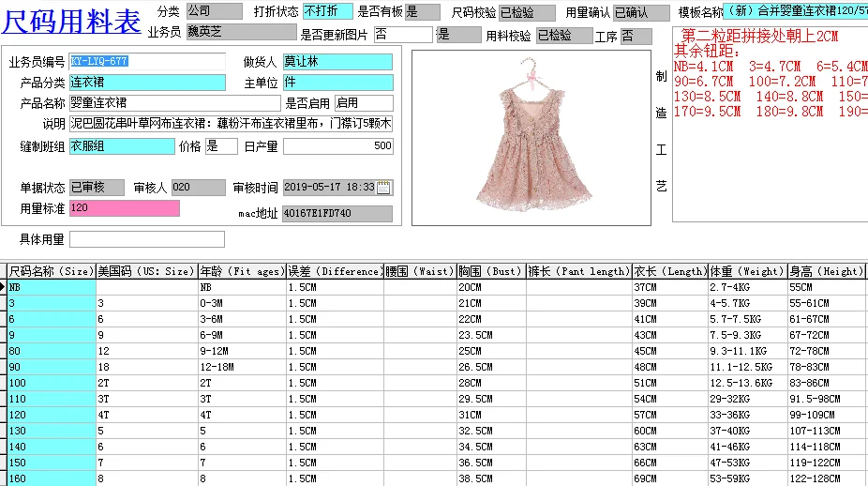Click the 误差 (Difference) column header
The width and height of the screenshot is (868, 486).
click(x=335, y=271)
